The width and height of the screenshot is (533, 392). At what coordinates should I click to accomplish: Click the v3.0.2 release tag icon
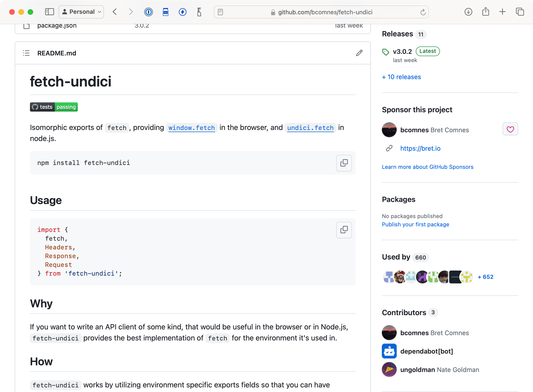click(386, 52)
